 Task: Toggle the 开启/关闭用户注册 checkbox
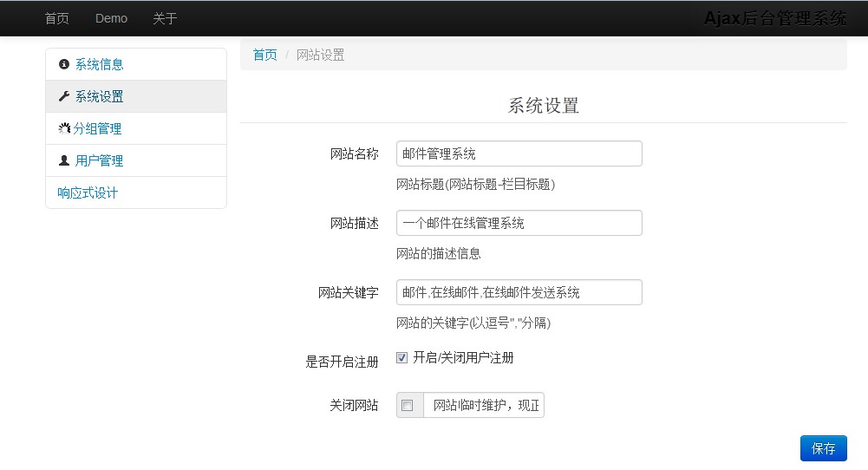tap(401, 358)
